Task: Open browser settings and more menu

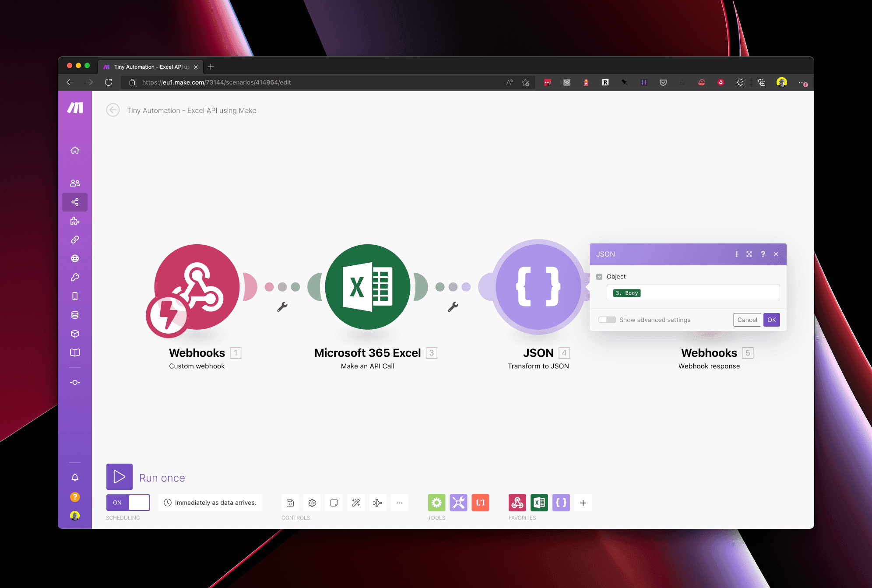Action: [x=802, y=82]
